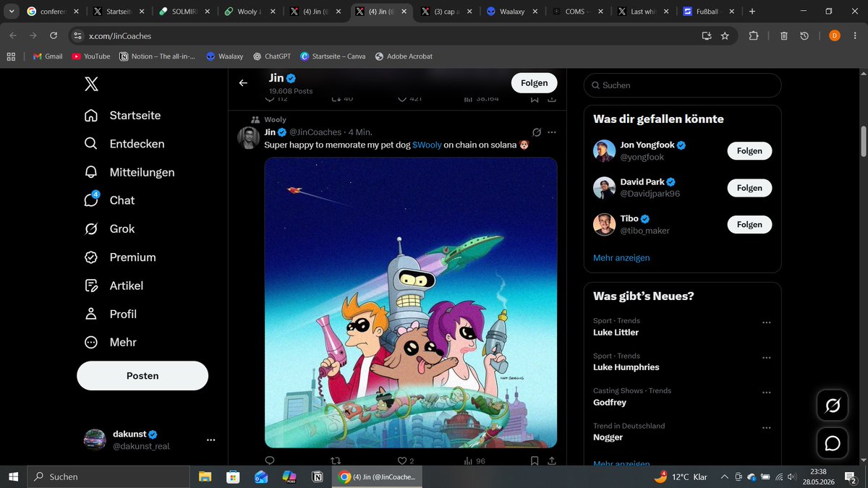Go back with the arrow beside Jin

[243, 83]
